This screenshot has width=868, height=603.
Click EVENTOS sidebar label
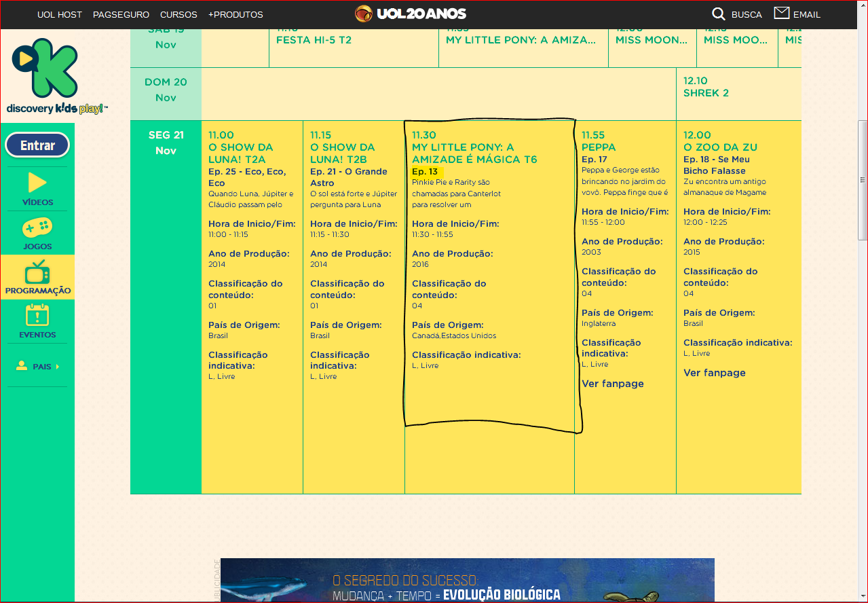point(37,335)
